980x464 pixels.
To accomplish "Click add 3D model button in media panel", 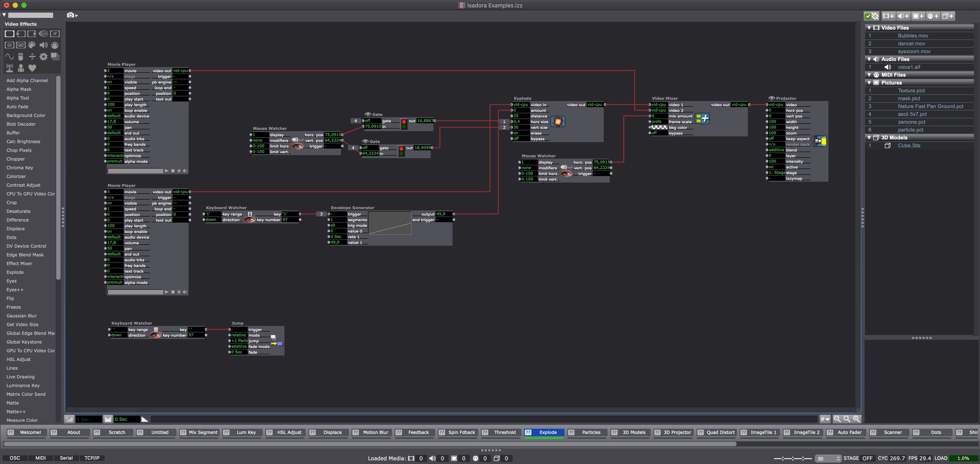I will pos(948,16).
